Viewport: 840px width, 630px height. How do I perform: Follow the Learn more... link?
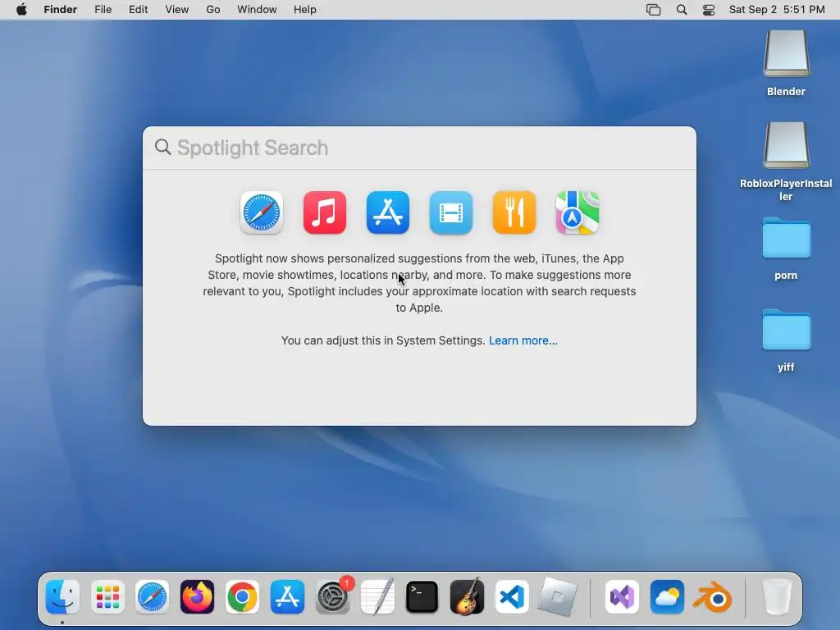pos(523,340)
